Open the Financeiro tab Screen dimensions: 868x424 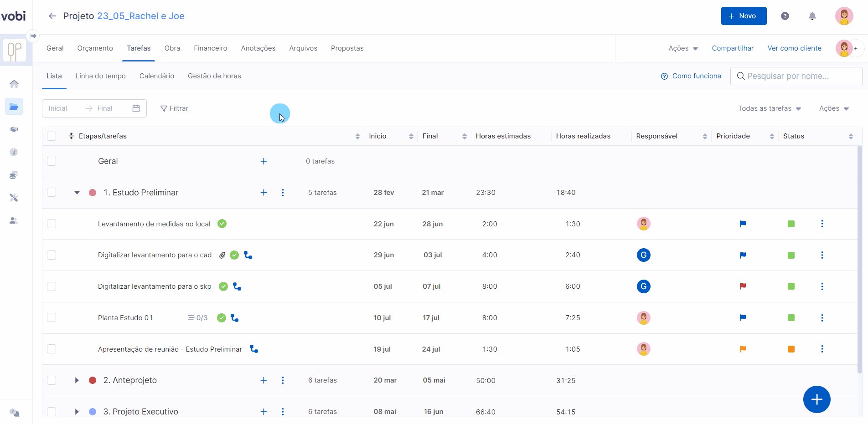pos(210,48)
